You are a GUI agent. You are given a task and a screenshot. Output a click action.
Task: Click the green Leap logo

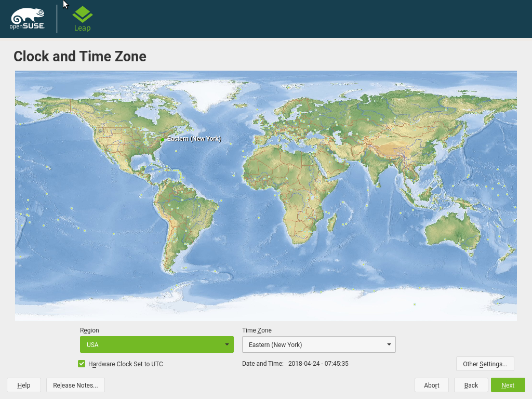82,19
